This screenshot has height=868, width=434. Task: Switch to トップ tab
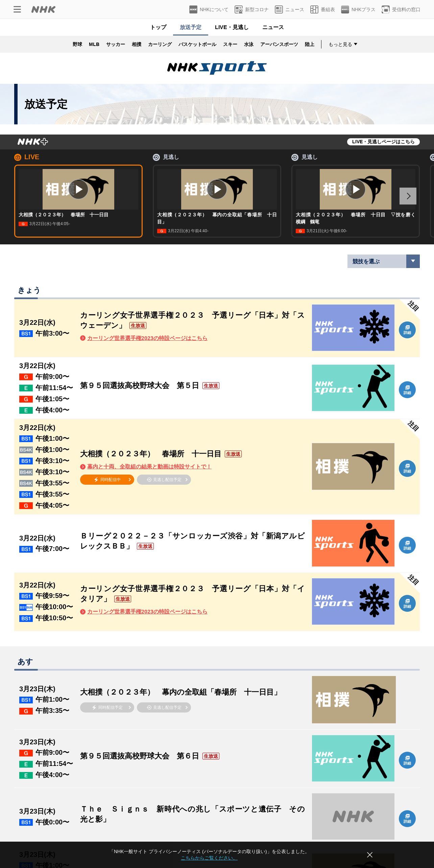tap(159, 27)
